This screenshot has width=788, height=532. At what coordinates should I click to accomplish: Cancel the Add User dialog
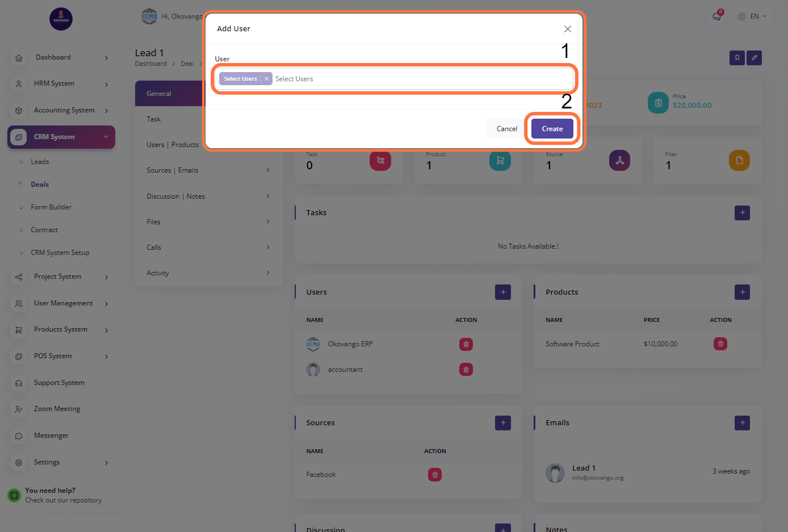[x=506, y=129]
